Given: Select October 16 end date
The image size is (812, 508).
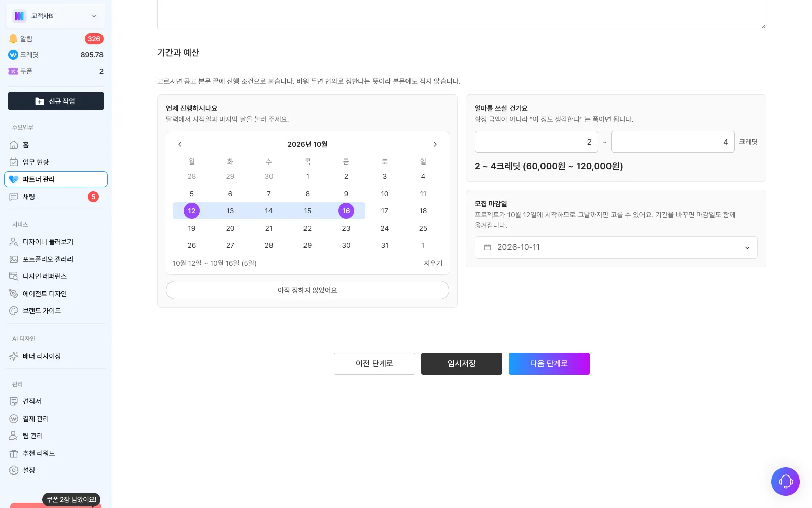Looking at the screenshot, I should point(346,211).
